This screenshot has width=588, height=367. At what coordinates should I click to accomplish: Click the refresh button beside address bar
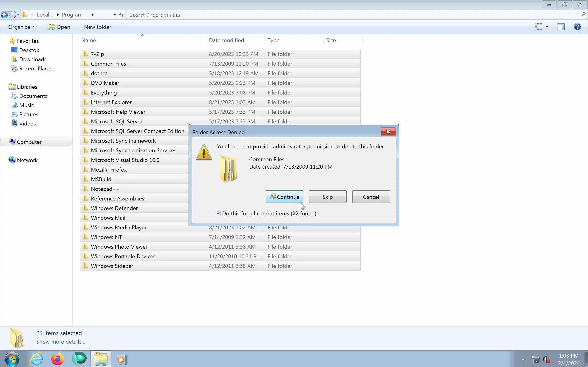coord(121,15)
